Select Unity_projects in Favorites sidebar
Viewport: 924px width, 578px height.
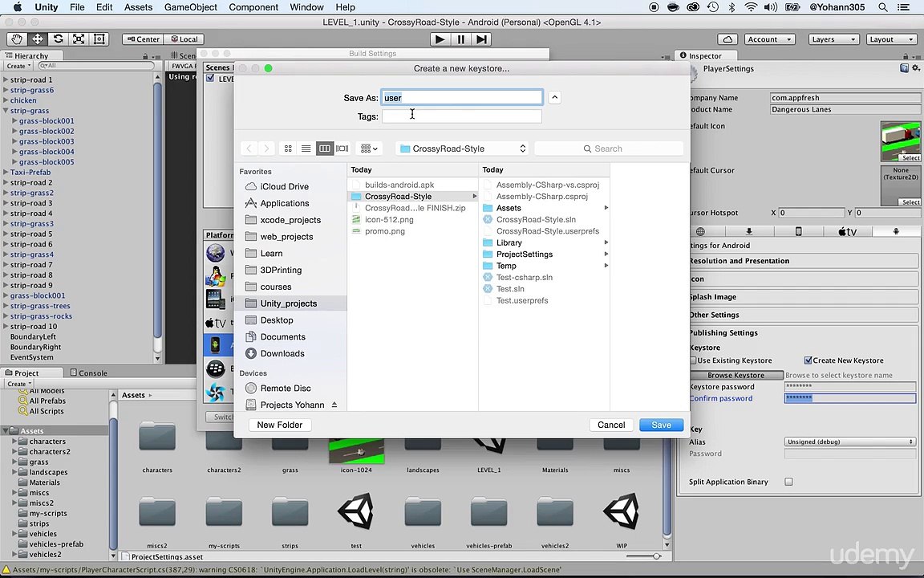[290, 303]
